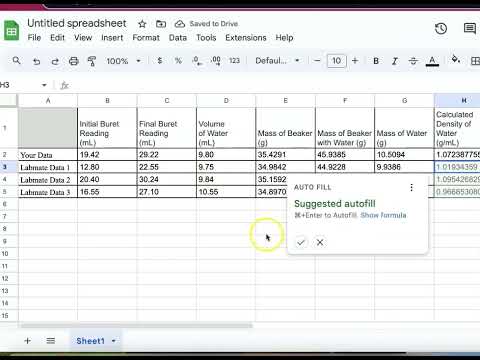This screenshot has width=480, height=360.
Task: Move the spreadsheet to a folder
Action: point(161,24)
